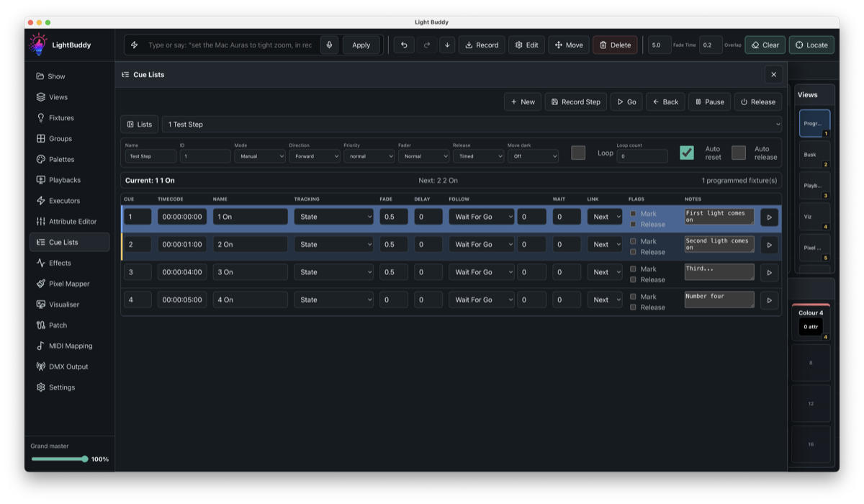The width and height of the screenshot is (864, 504).
Task: Open the cue list selector dropdown
Action: point(472,125)
